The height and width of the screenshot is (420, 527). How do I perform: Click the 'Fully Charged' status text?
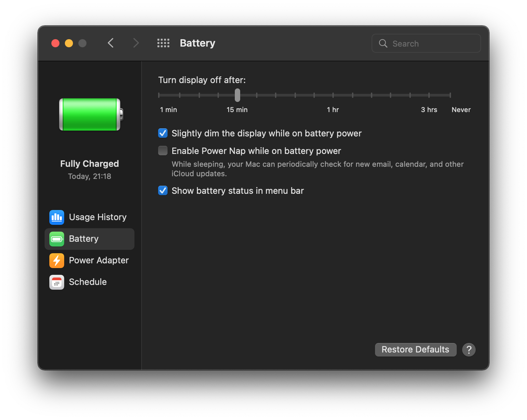(90, 164)
